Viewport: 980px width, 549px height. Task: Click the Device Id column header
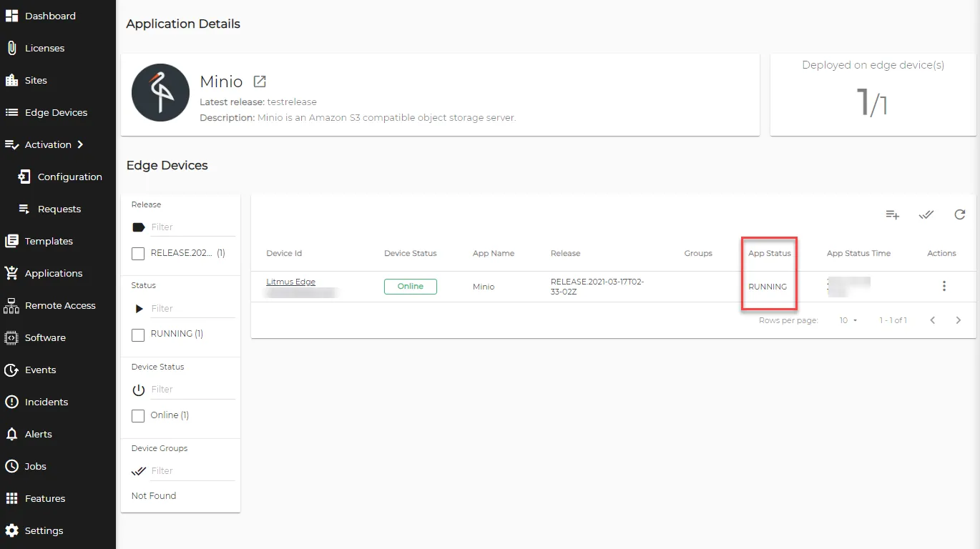pyautogui.click(x=284, y=253)
